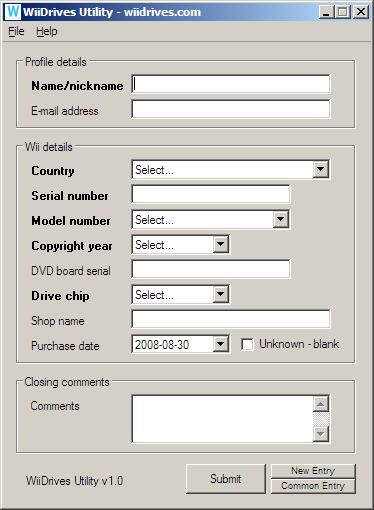
Task: Click inside the Comments text area
Action: tap(222, 419)
